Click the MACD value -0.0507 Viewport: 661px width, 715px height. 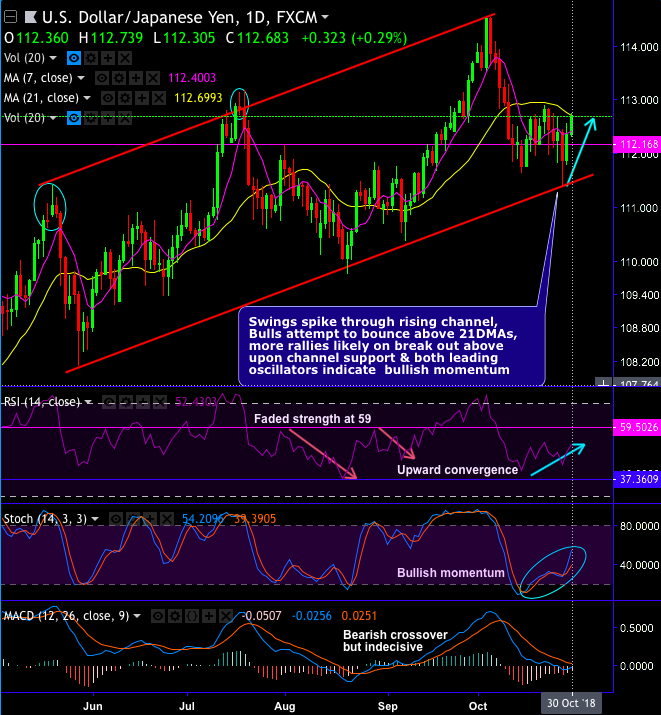click(x=261, y=616)
